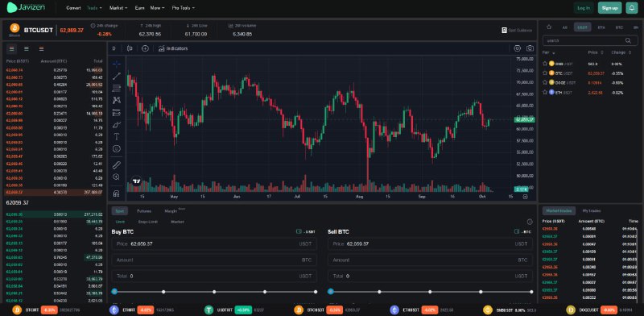Show order book bids only view
The image size is (644, 316).
27,48
